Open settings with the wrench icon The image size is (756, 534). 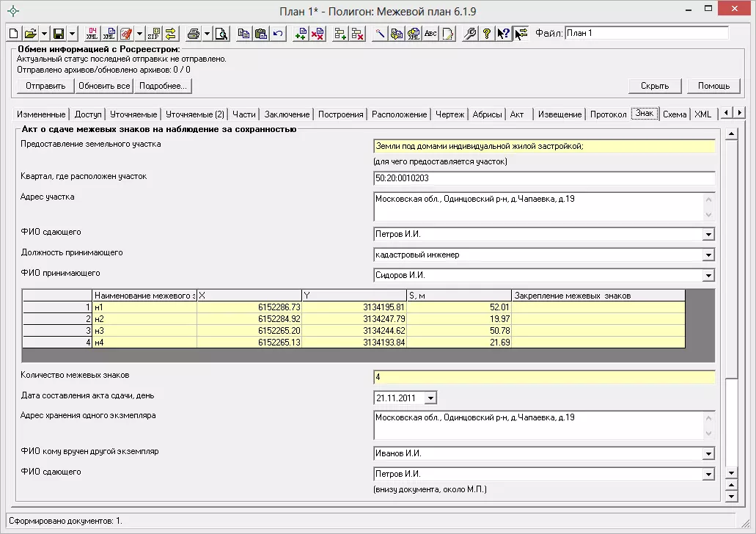click(470, 33)
